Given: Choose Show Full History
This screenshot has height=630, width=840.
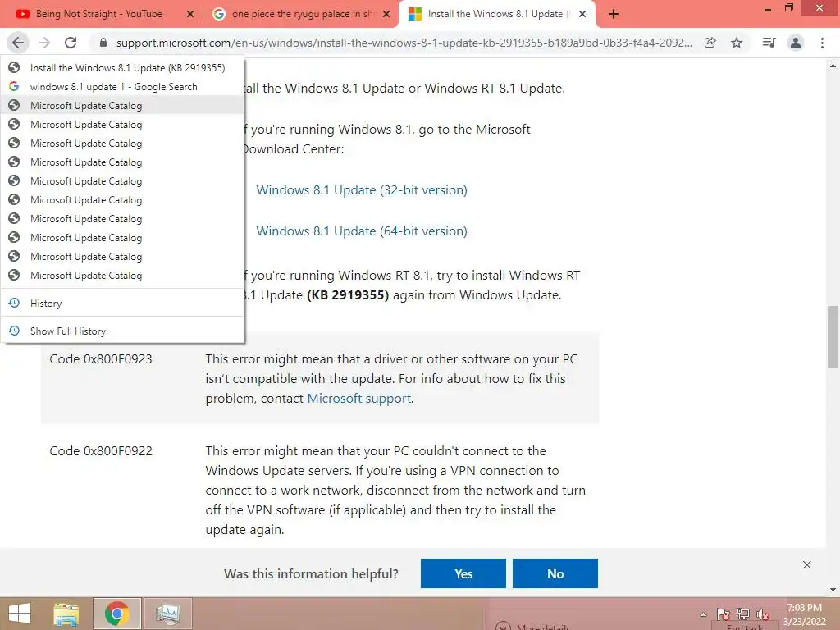Looking at the screenshot, I should tap(123, 331).
